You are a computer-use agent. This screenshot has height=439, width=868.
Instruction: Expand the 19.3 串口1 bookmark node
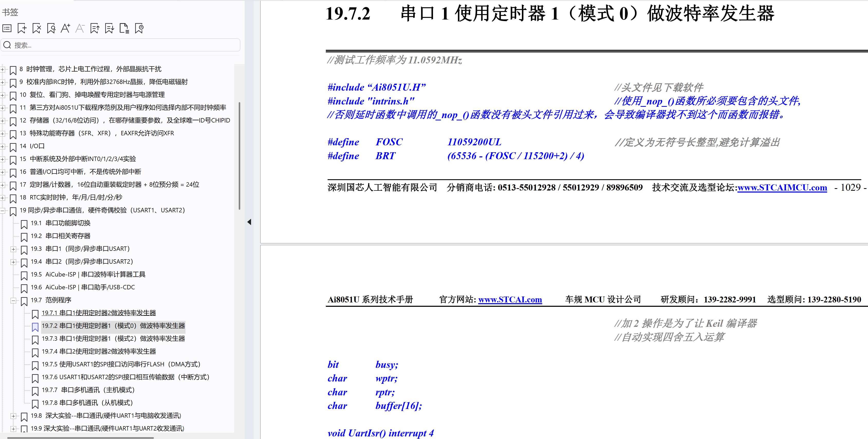tap(13, 249)
